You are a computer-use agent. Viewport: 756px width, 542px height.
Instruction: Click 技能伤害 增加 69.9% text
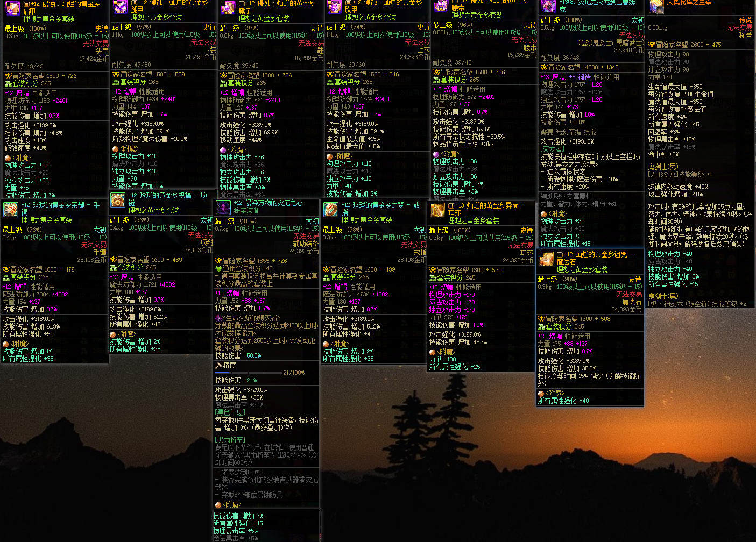[249, 132]
